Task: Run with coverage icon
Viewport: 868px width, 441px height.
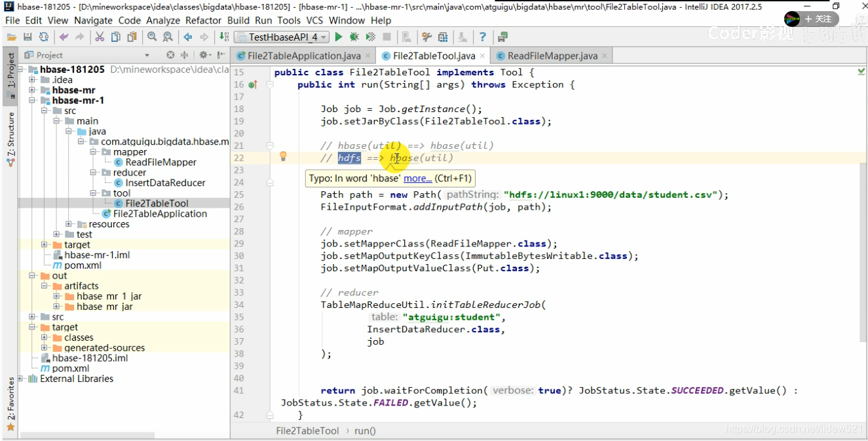Action: tap(371, 37)
